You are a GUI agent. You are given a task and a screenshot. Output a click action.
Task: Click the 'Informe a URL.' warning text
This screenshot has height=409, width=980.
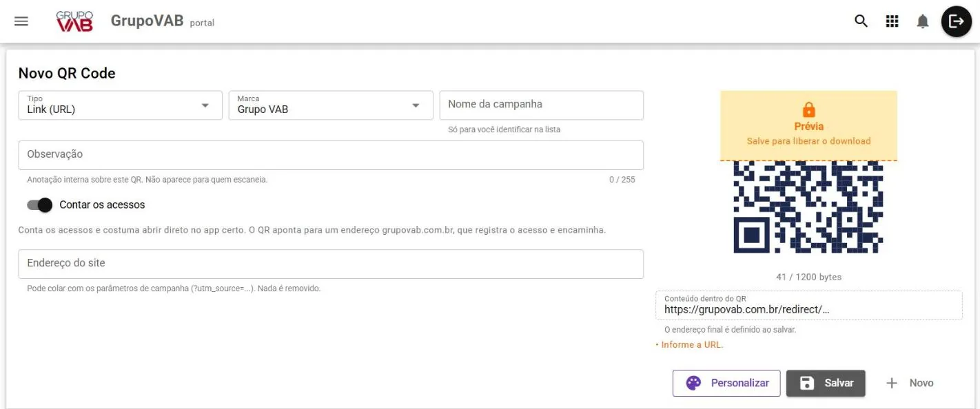click(692, 344)
